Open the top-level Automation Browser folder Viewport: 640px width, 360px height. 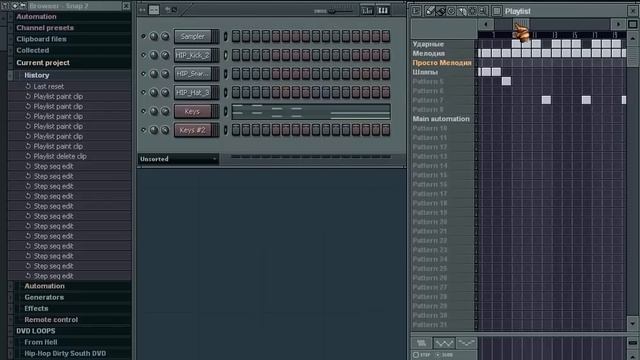click(36, 17)
